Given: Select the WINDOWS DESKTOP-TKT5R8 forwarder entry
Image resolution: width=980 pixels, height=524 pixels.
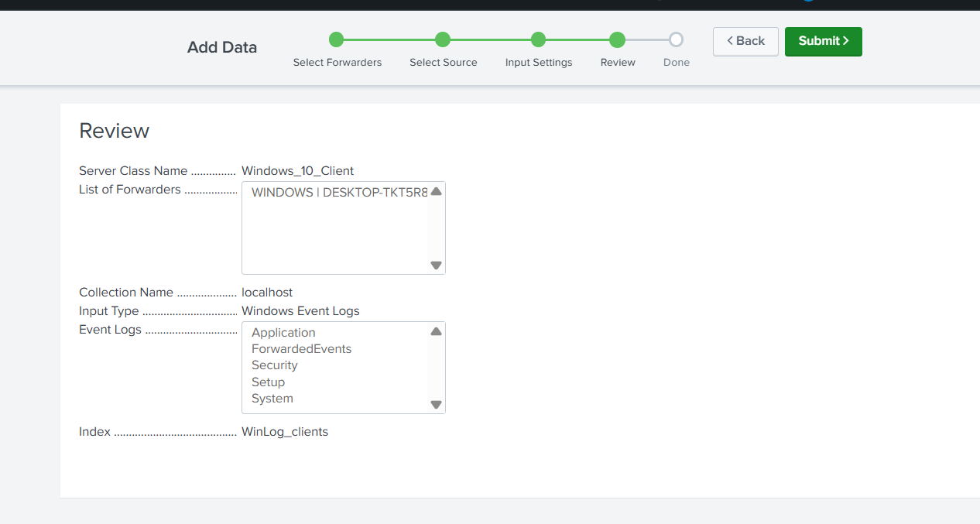Looking at the screenshot, I should click(x=339, y=193).
